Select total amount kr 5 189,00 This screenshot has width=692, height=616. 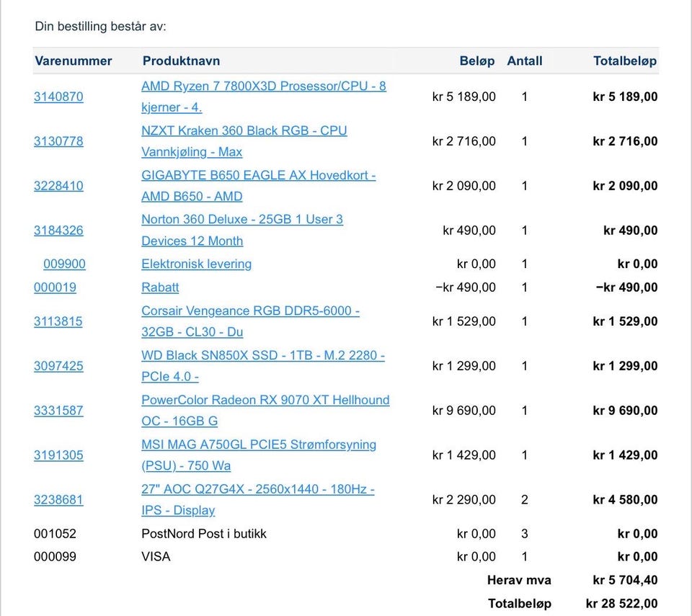coord(625,97)
